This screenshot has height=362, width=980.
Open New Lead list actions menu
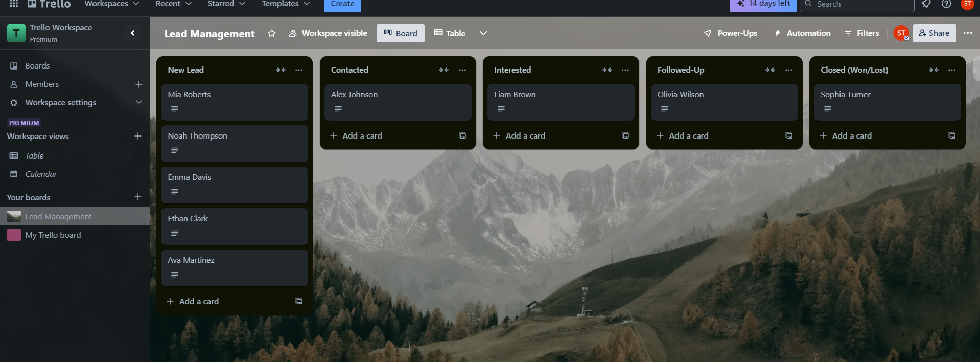pos(299,70)
